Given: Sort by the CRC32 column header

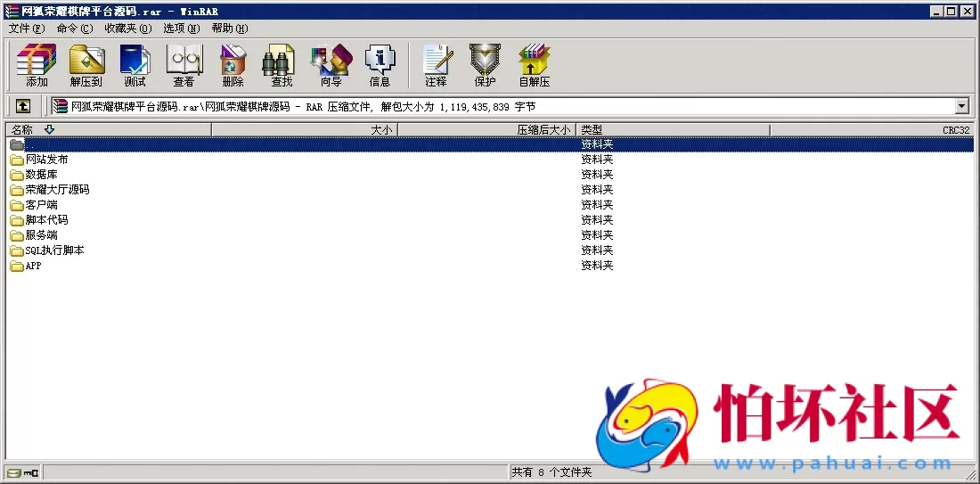Looking at the screenshot, I should pos(872,129).
